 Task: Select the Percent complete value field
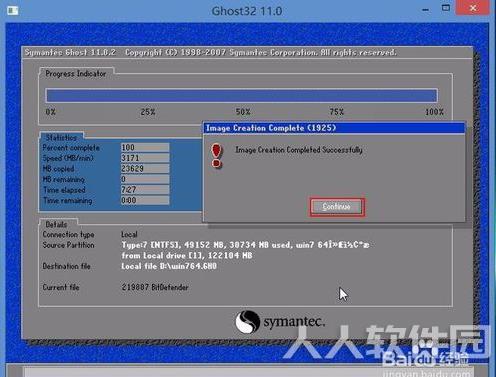tap(145, 147)
